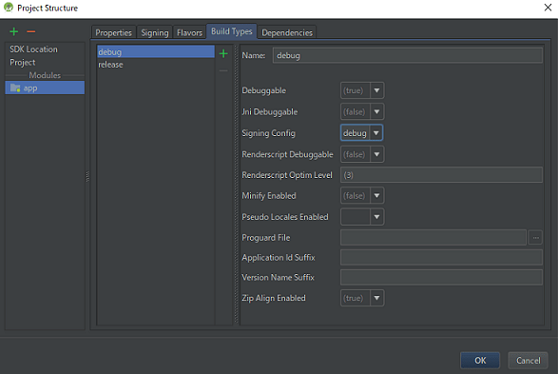Expand the Jni Debuggable dropdown
Screen dimensions: 558x374
click(x=362, y=112)
